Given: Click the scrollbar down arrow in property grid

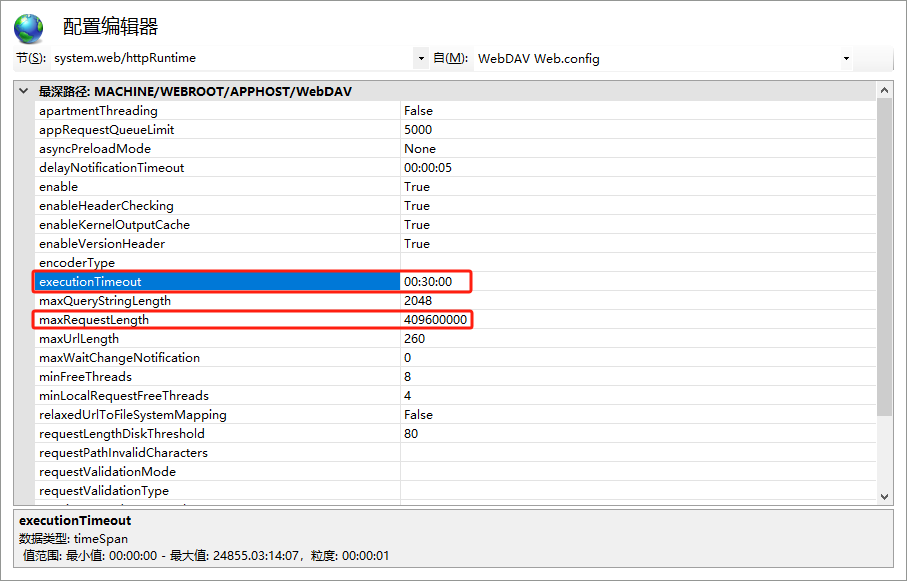Looking at the screenshot, I should point(884,496).
